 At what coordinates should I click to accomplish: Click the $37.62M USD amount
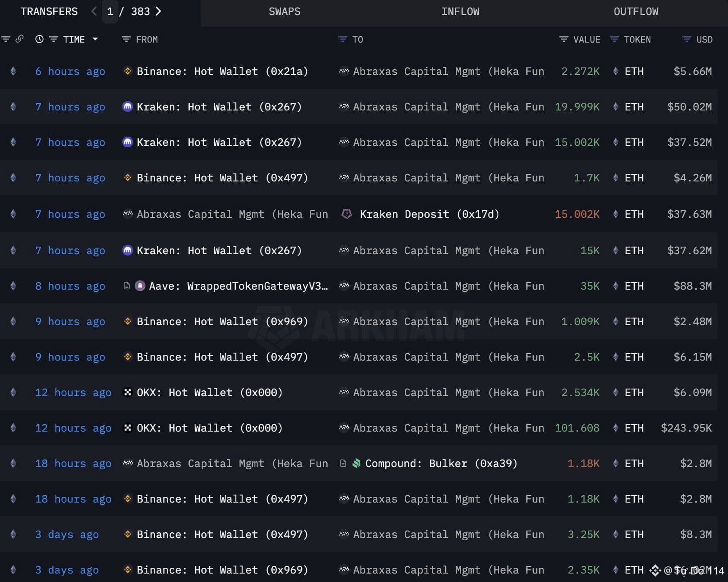pyautogui.click(x=689, y=251)
